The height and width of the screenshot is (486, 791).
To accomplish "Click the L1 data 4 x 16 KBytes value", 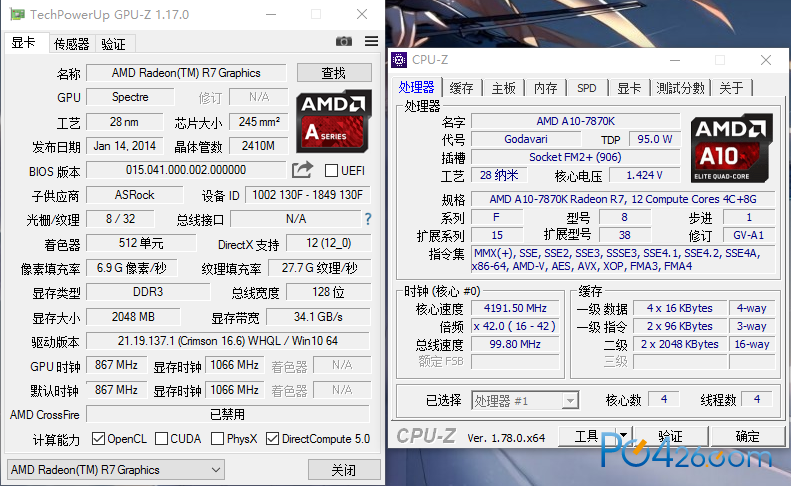I will pyautogui.click(x=680, y=308).
